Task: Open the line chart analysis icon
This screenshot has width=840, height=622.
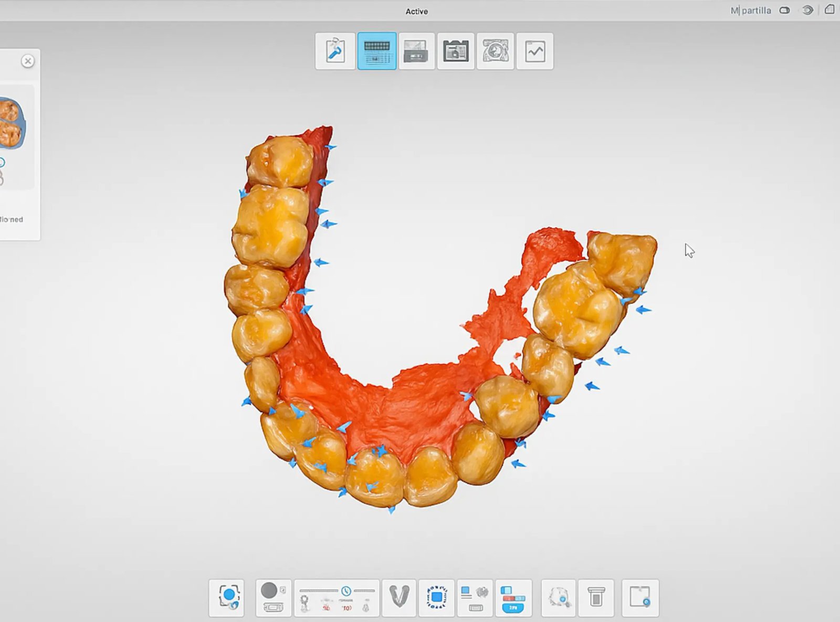Action: tap(534, 51)
